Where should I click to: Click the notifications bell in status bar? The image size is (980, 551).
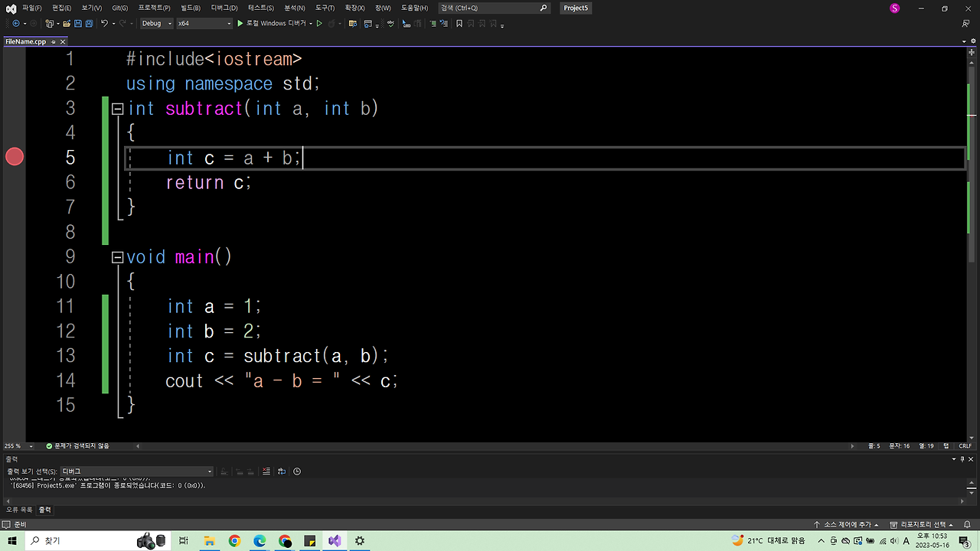pos(968,525)
